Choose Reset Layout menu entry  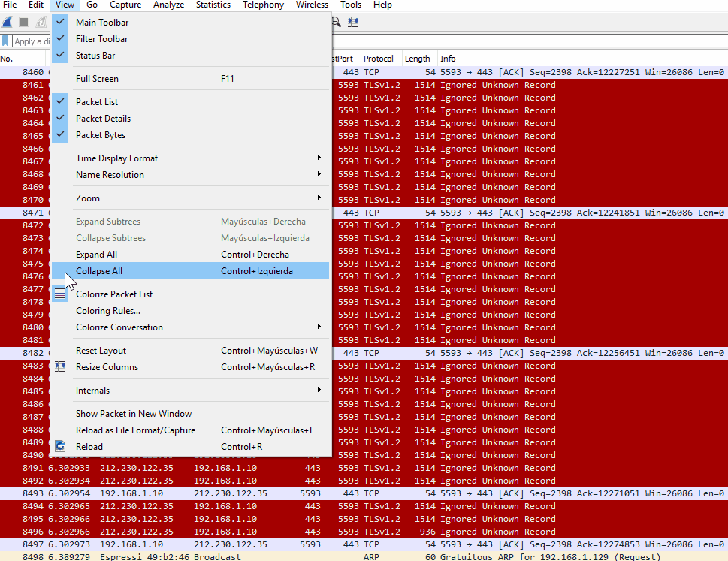(x=190, y=350)
